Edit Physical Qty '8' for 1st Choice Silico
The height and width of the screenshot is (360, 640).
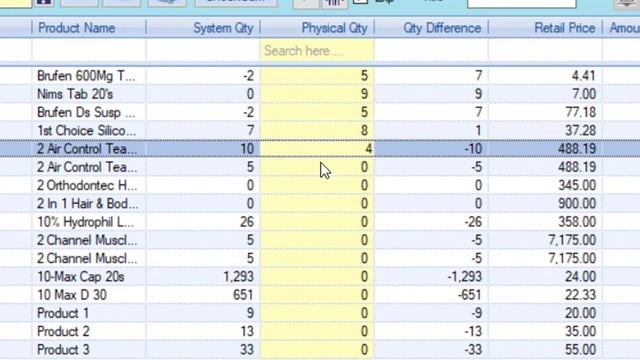coord(317,131)
